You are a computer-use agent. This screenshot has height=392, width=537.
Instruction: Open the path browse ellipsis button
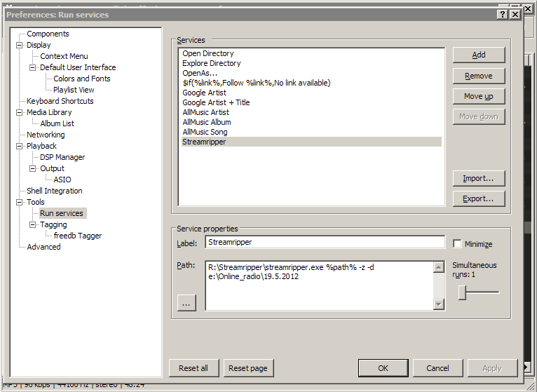click(x=186, y=303)
